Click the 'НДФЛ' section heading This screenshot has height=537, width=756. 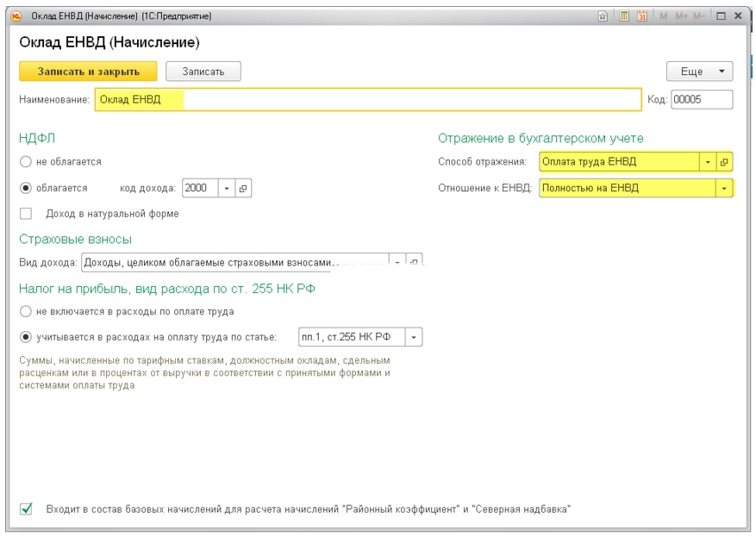pyautogui.click(x=37, y=139)
